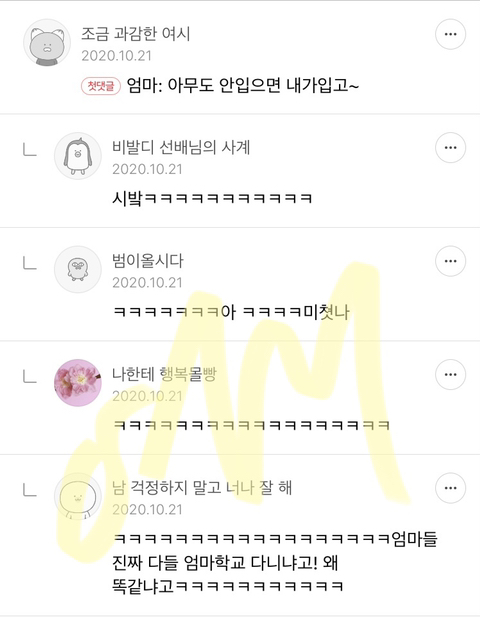Tap the reply arrow icon beside 범이올시다

[30, 263]
